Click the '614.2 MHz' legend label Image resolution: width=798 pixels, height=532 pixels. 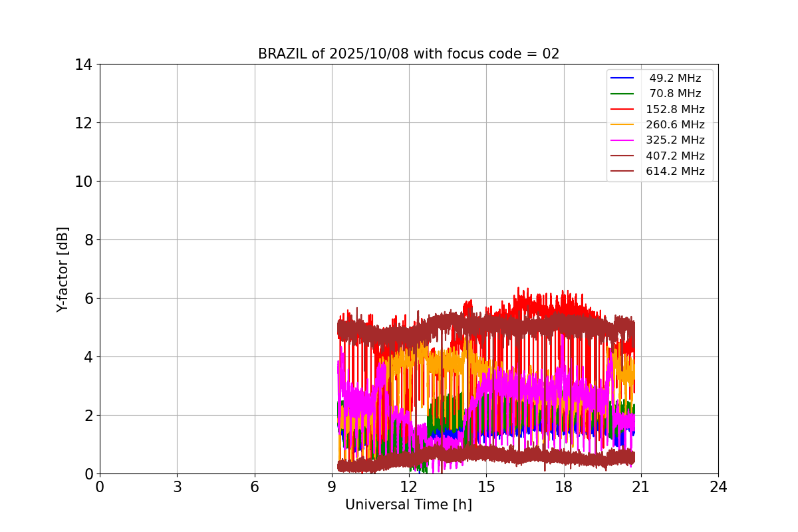(675, 171)
